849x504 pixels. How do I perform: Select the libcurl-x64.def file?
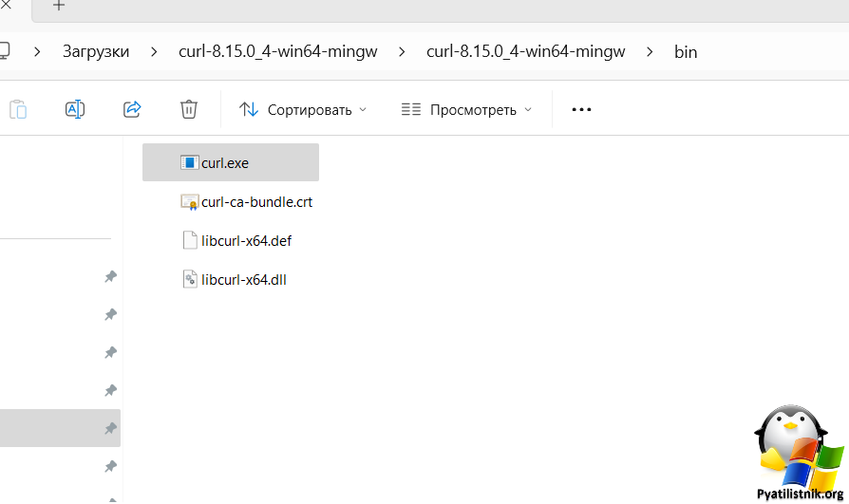tap(236, 241)
